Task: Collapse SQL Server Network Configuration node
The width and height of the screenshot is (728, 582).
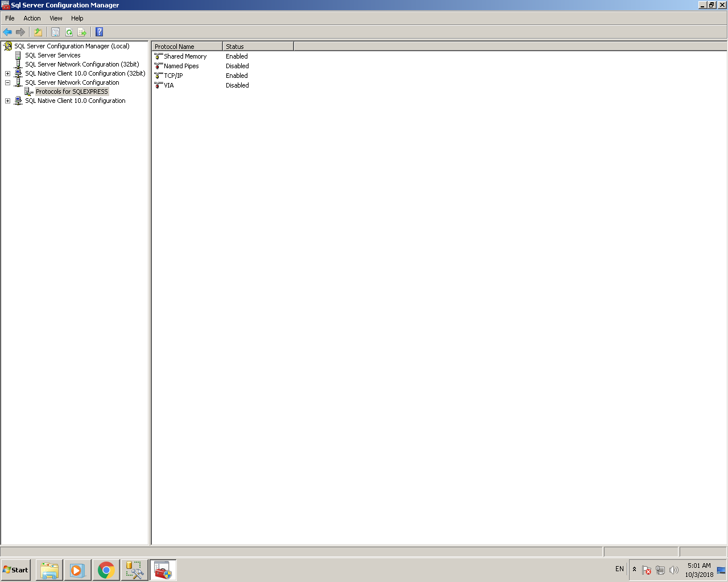Action: click(x=7, y=82)
